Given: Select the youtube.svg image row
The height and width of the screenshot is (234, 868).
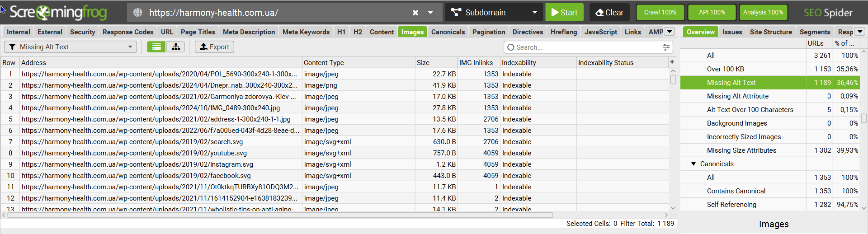Looking at the screenshot, I should pos(335,153).
